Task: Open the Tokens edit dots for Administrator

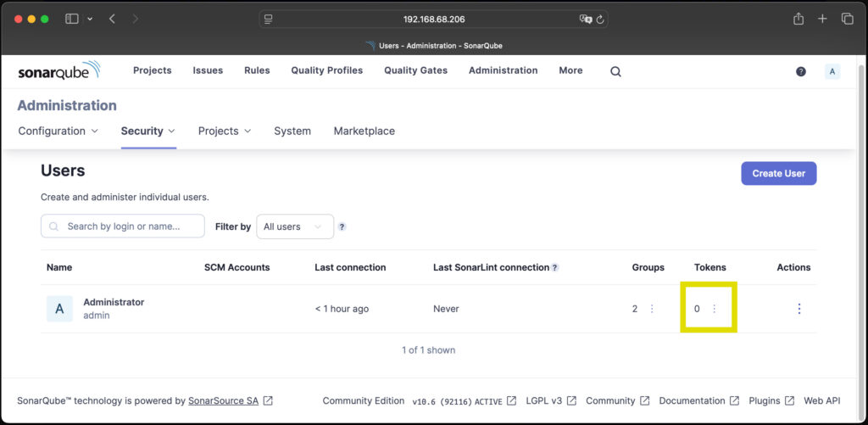Action: tap(714, 309)
